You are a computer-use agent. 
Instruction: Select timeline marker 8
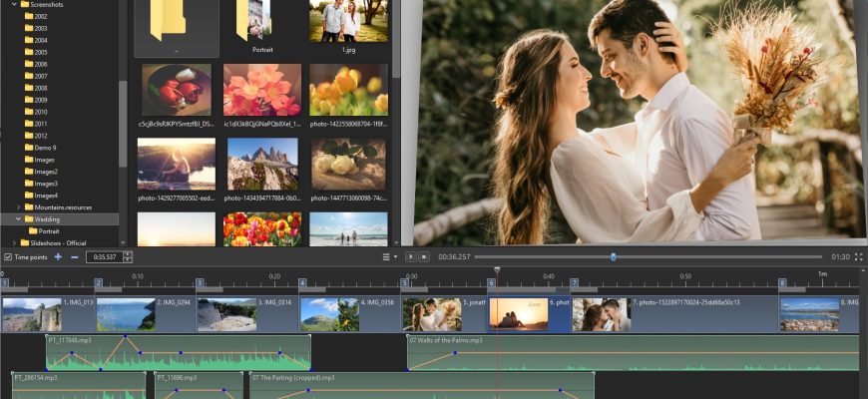click(x=782, y=282)
